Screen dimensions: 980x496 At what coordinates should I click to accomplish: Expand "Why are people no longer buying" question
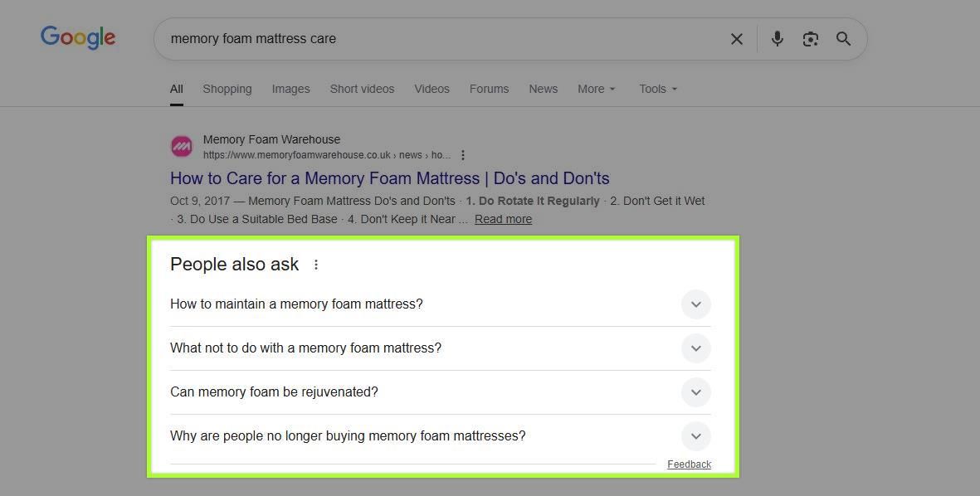(x=695, y=436)
